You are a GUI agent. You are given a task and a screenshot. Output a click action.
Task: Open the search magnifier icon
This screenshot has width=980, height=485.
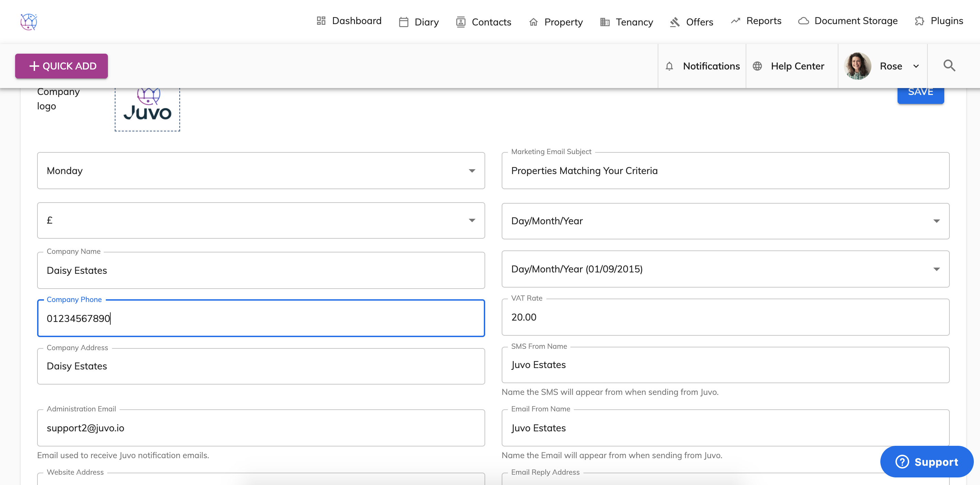(x=949, y=66)
